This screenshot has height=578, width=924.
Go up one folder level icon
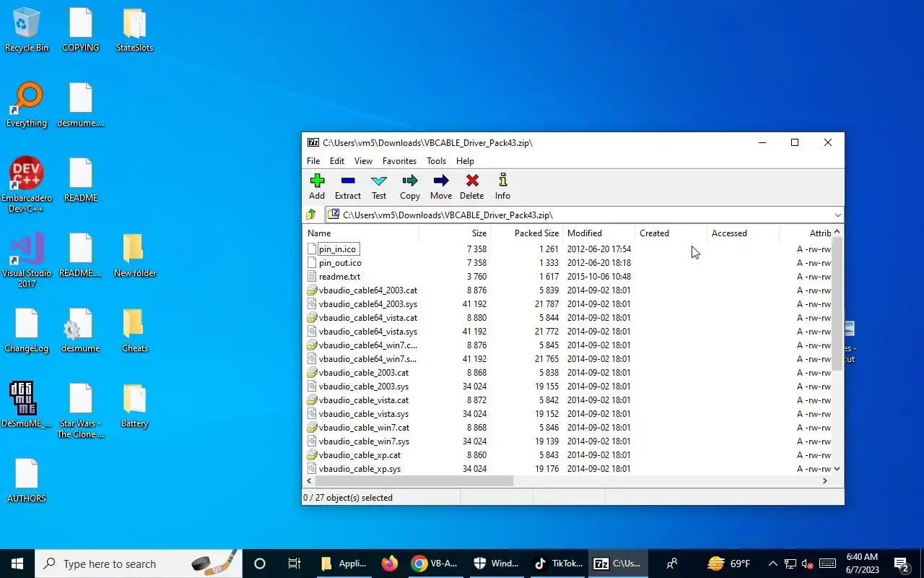tap(311, 215)
